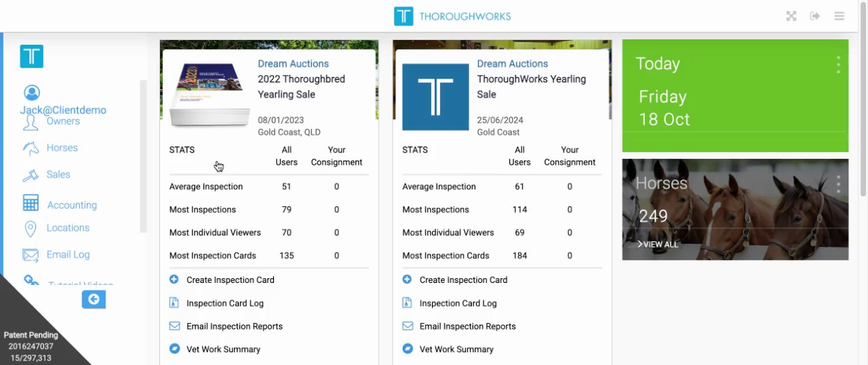
Task: Click VIEW ALL on Horses tile
Action: [x=658, y=244]
